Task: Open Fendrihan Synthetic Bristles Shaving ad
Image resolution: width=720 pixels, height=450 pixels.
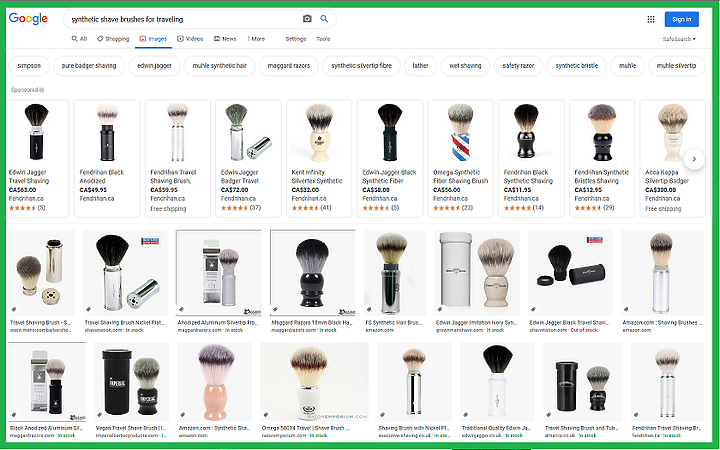Action: [602, 158]
